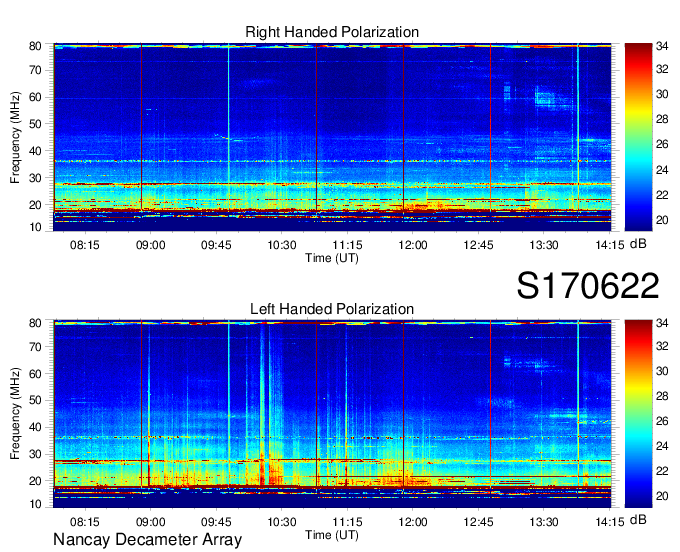Click the Right Handed Polarization title

point(332,32)
